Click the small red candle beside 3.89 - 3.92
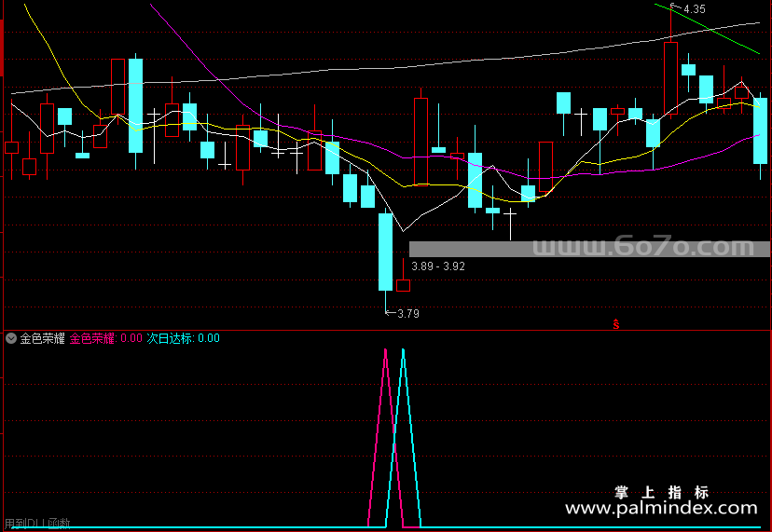This screenshot has width=772, height=532. 403,285
